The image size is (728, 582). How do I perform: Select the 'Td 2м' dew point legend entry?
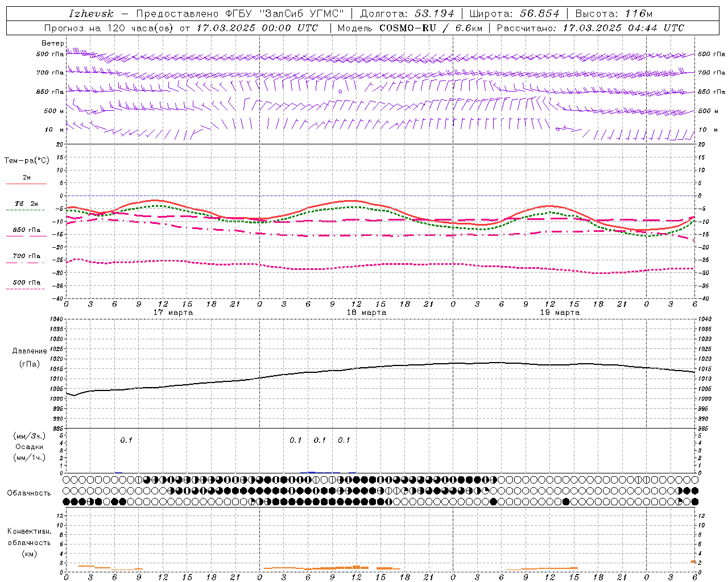tap(26, 203)
